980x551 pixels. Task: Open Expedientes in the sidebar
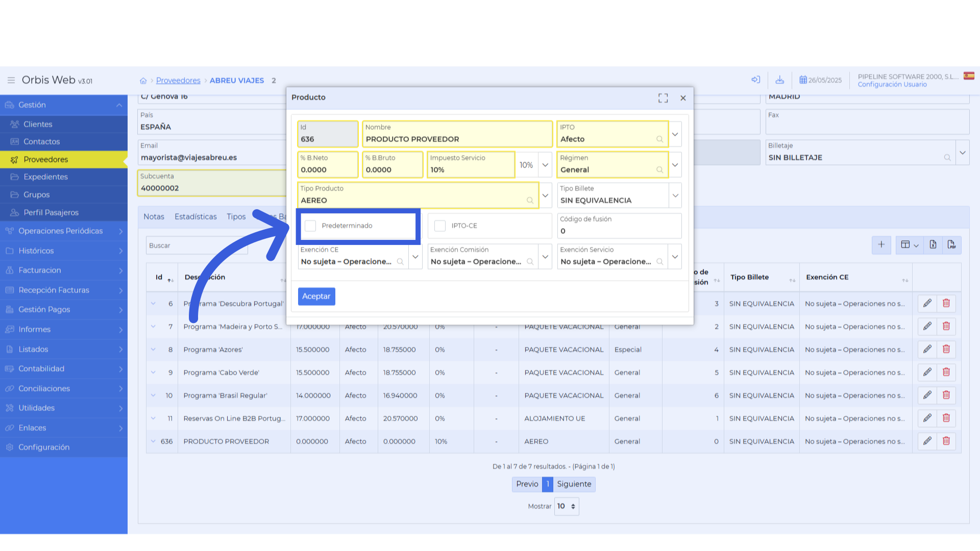tap(64, 177)
